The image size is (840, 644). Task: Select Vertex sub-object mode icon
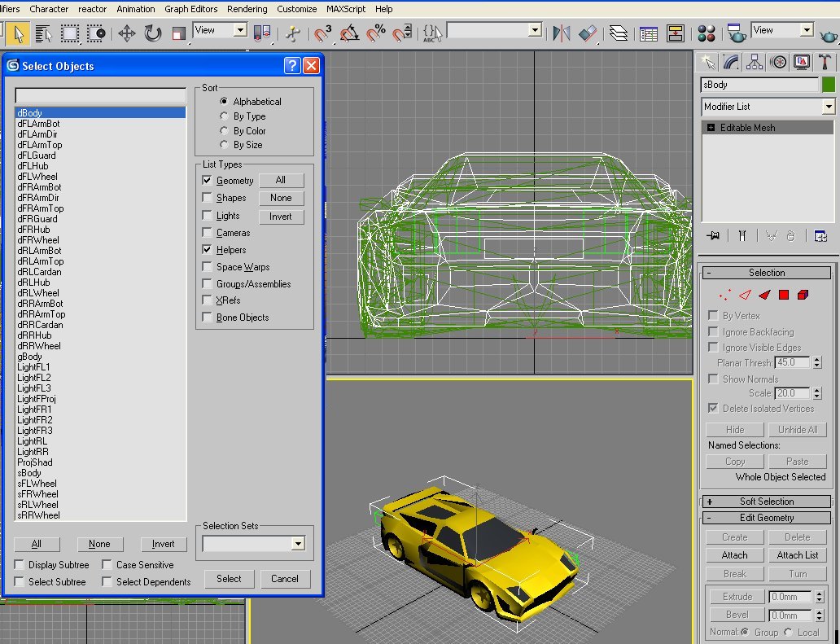724,295
